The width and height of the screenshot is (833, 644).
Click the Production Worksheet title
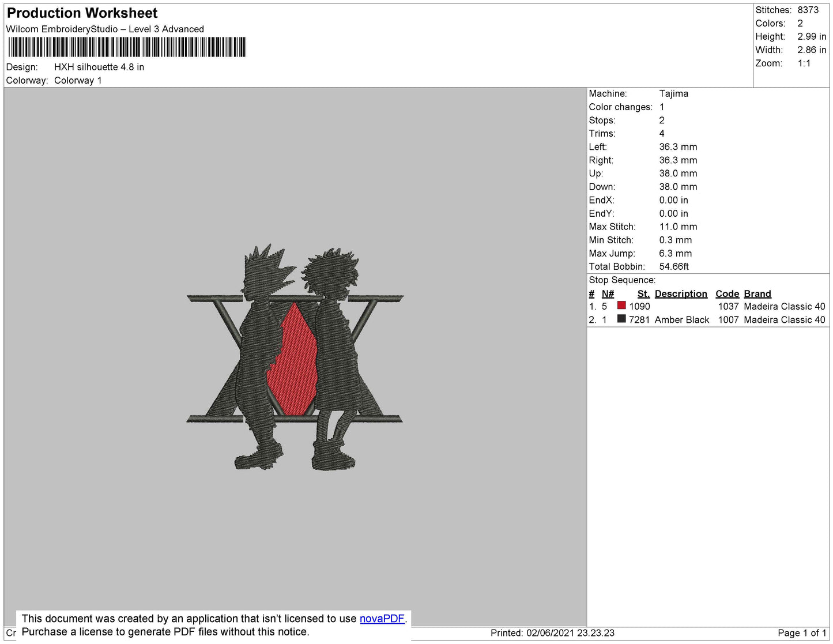tap(82, 13)
